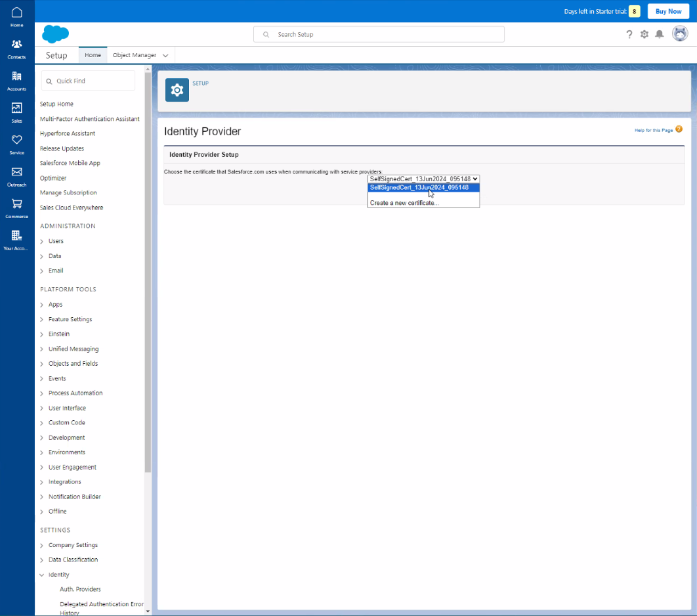Open Sales Cloud Everywhere link
Screen dimensions: 697x616
[x=71, y=208]
